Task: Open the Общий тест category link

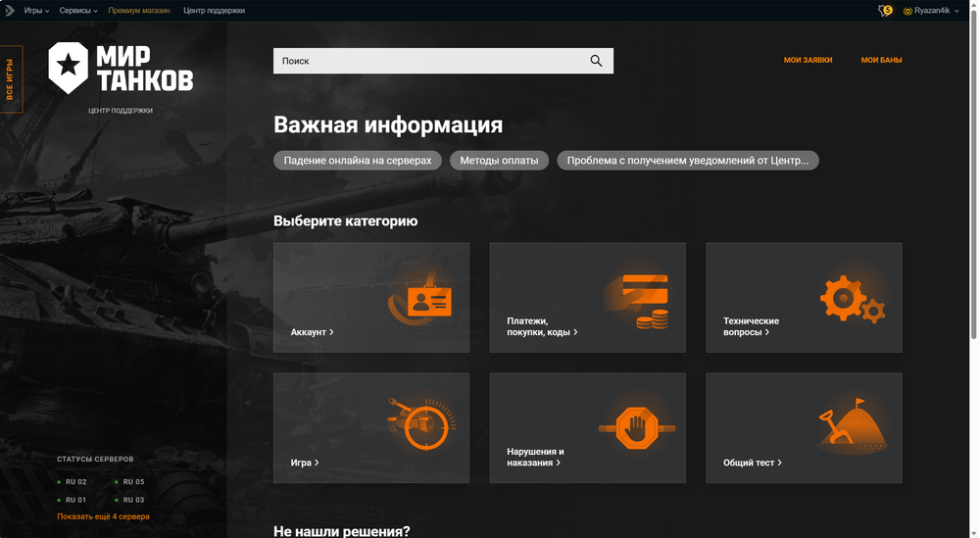Action: pos(752,463)
